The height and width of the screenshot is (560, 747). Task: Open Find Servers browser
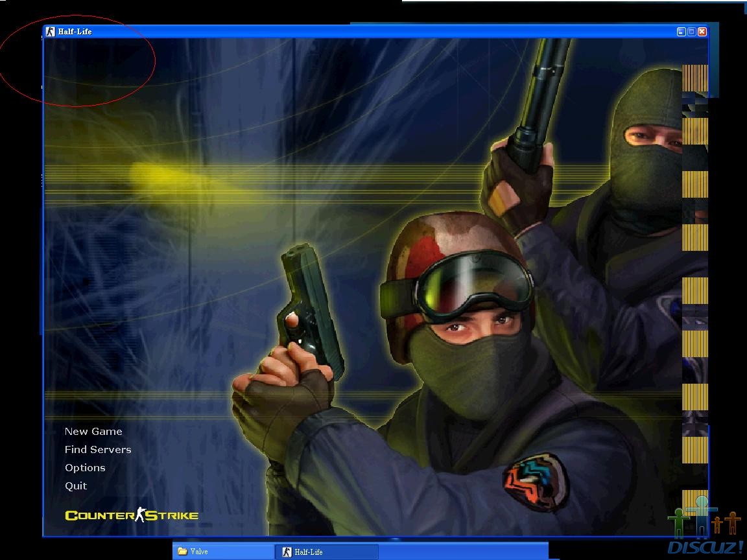click(x=98, y=450)
